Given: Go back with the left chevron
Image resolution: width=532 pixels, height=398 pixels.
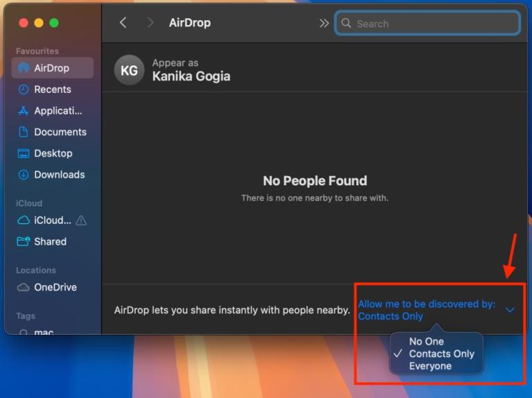Looking at the screenshot, I should pyautogui.click(x=123, y=23).
